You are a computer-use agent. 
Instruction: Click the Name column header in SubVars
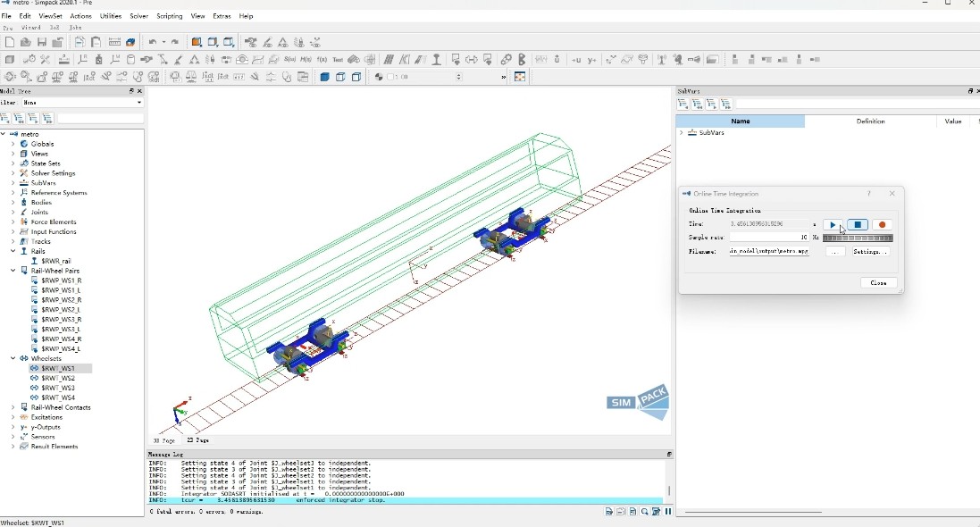pyautogui.click(x=740, y=121)
